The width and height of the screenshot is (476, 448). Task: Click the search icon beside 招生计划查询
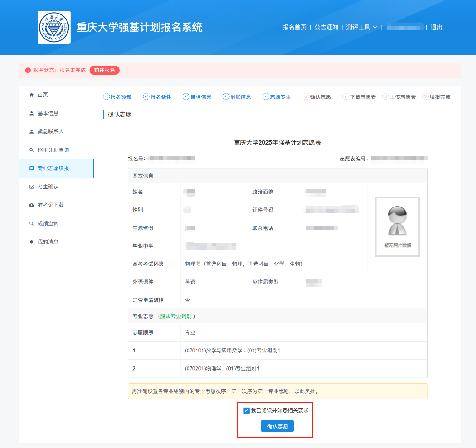coord(31,150)
